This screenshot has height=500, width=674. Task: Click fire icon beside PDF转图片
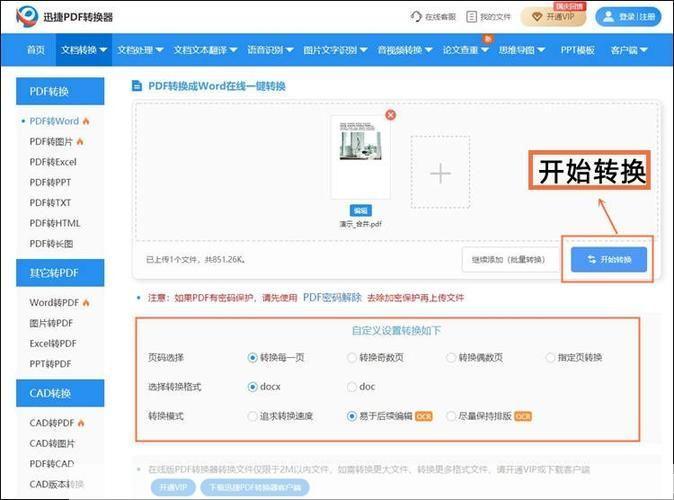coord(80,141)
